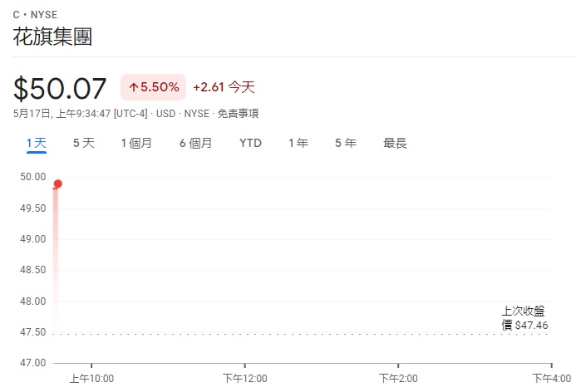Viewport: 576px width, 392px height.
Task: Open the 5 年 chart tab
Action: (x=346, y=143)
